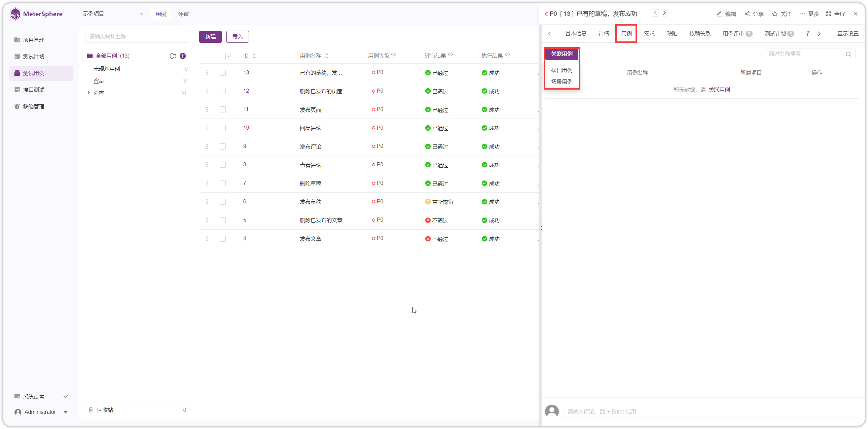
Task: Filter by 用例等级 funnel icon
Action: coord(394,56)
